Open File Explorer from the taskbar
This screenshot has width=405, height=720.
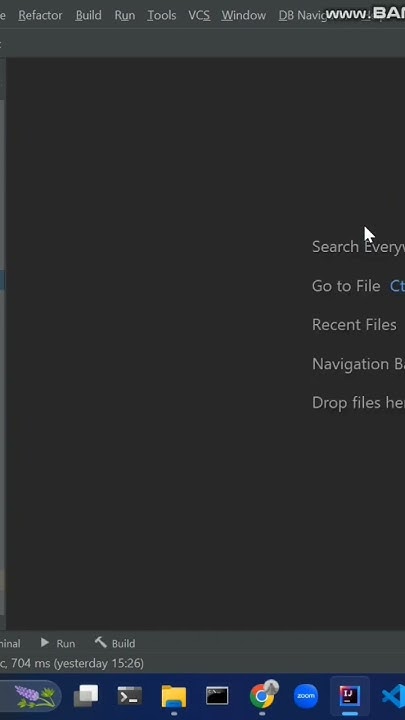174,697
